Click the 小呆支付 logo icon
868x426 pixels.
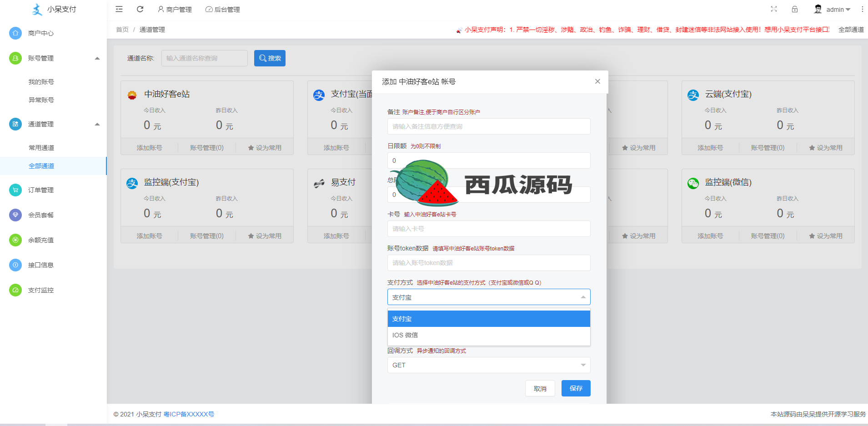coord(37,9)
